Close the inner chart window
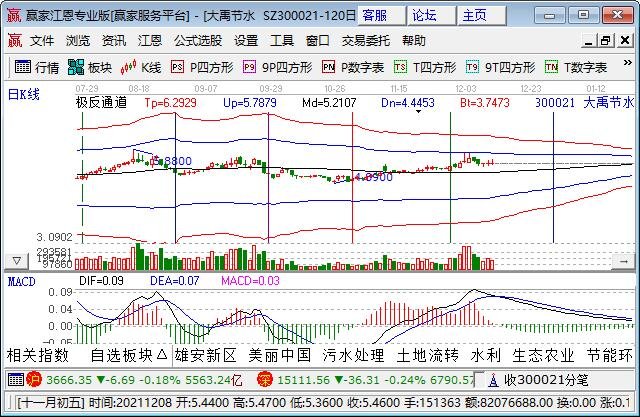Viewport: 640px width, 417px height. coord(624,40)
